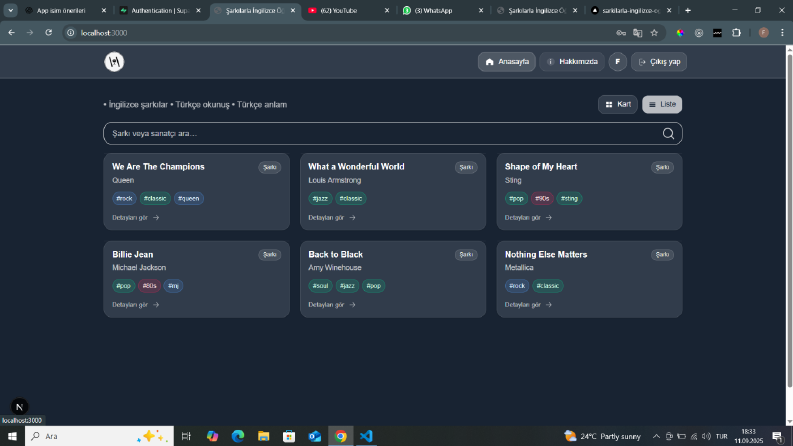
Task: Open Outlook from taskbar
Action: tap(315, 436)
